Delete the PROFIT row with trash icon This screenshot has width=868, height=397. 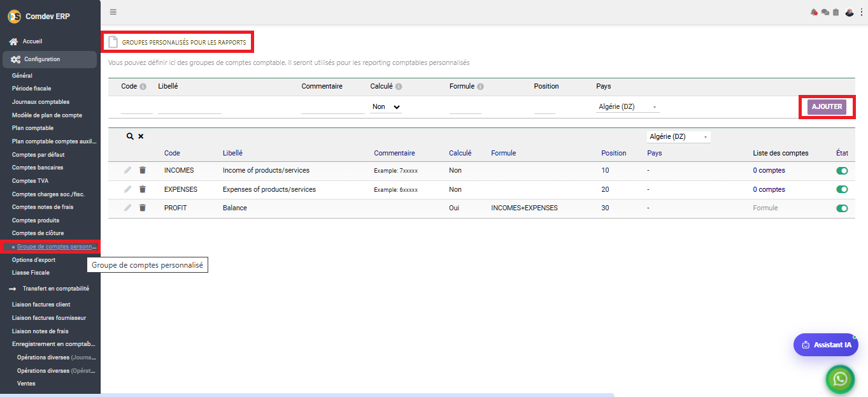[x=143, y=208]
